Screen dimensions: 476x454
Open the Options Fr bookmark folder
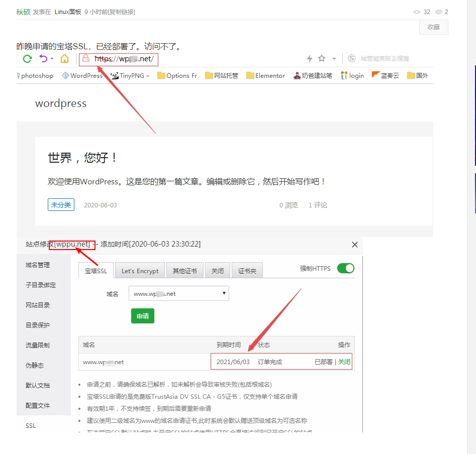177,75
